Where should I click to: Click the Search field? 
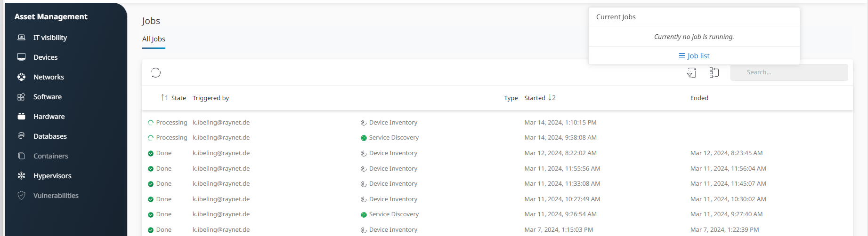[x=789, y=72]
